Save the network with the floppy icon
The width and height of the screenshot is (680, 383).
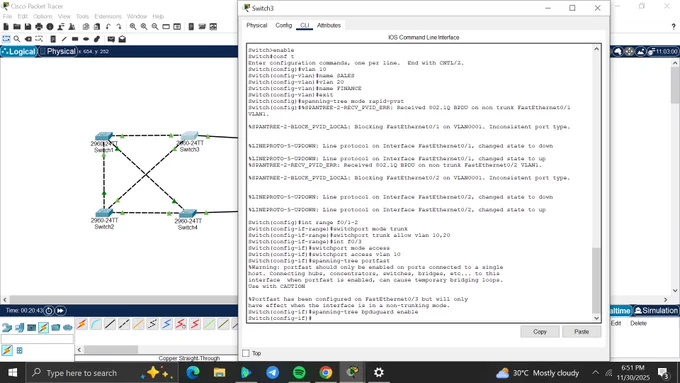click(28, 27)
